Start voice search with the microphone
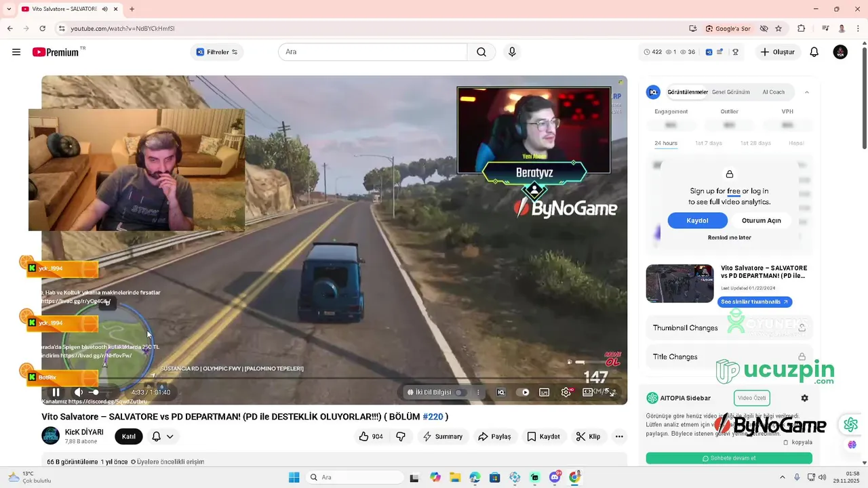This screenshot has width=868, height=488. (512, 52)
